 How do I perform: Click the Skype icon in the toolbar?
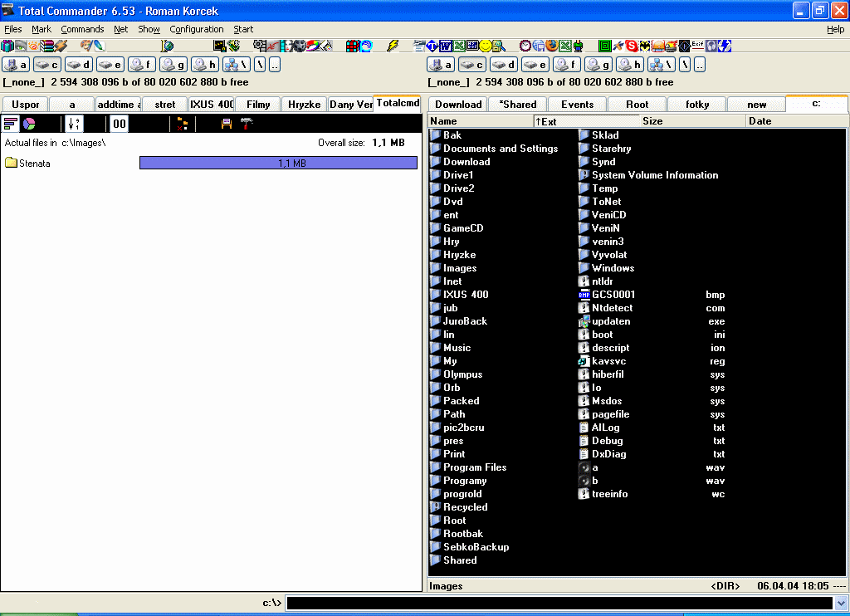pyautogui.click(x=632, y=46)
